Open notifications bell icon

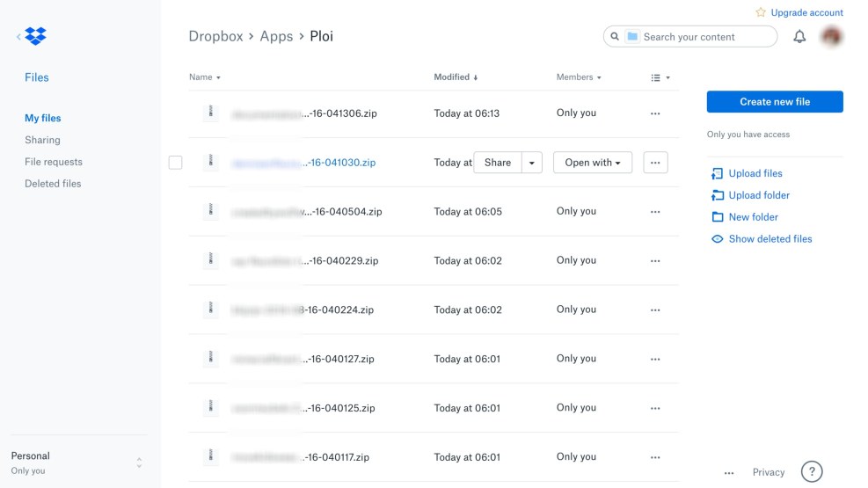799,37
